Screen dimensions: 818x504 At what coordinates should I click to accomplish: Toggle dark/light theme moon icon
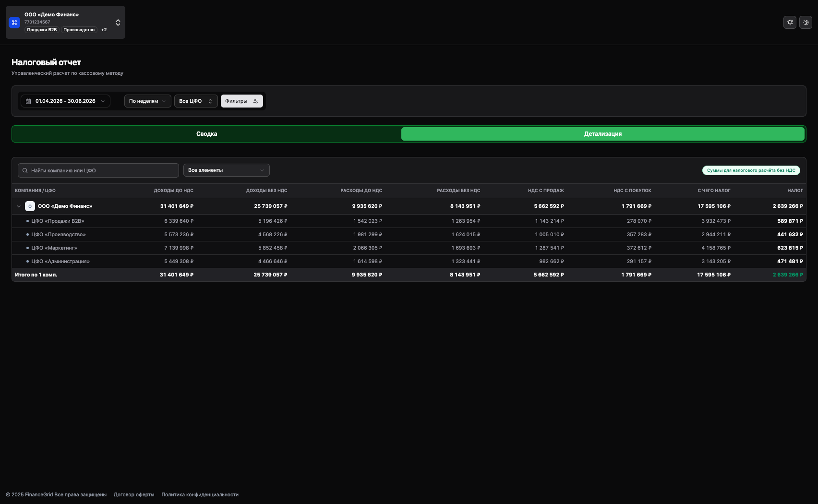[x=806, y=22]
